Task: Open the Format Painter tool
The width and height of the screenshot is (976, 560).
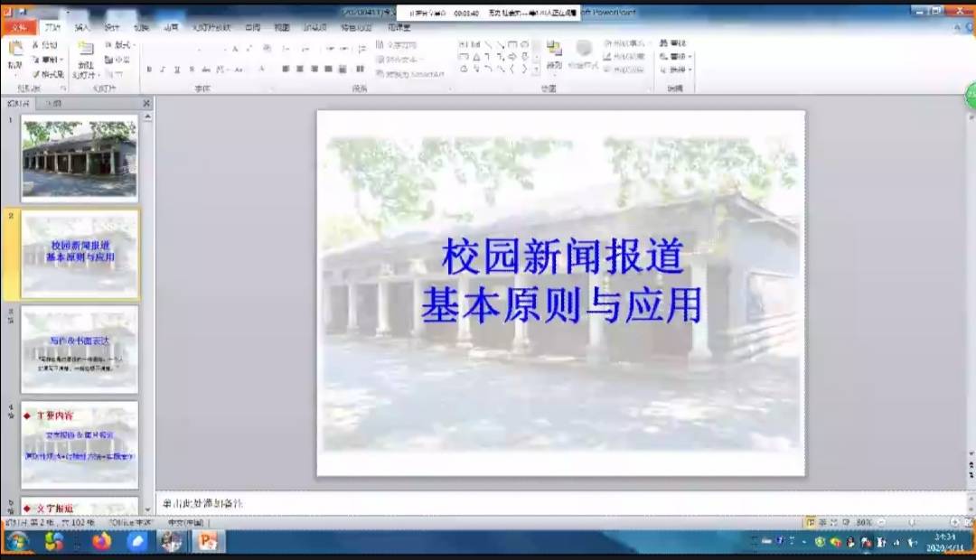Action: click(48, 75)
